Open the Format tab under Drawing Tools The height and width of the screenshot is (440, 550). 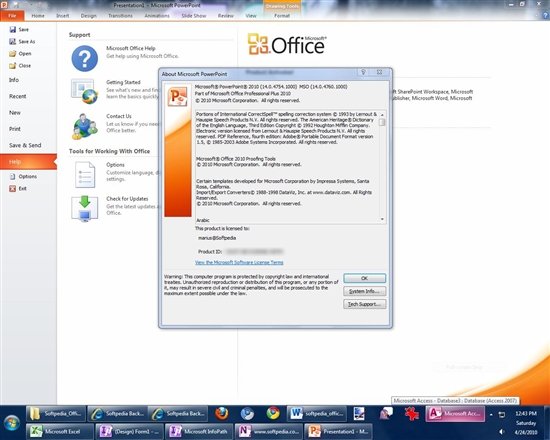tap(282, 16)
